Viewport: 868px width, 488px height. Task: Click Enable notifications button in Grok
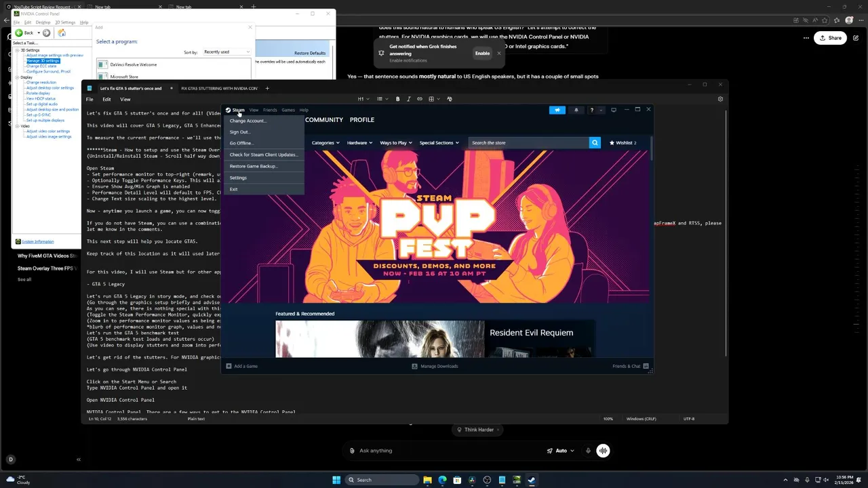[482, 53]
